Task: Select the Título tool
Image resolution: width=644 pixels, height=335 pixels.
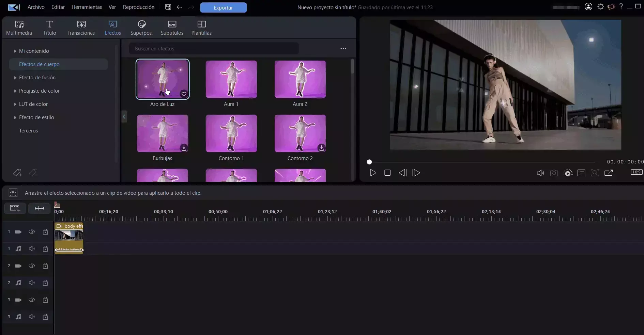Action: tap(49, 27)
